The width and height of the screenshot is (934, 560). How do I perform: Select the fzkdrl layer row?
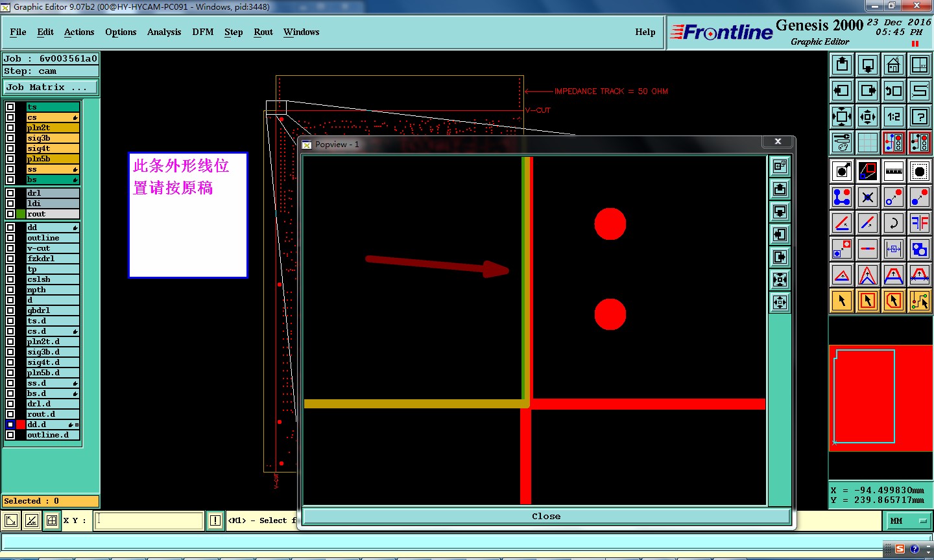(53, 259)
